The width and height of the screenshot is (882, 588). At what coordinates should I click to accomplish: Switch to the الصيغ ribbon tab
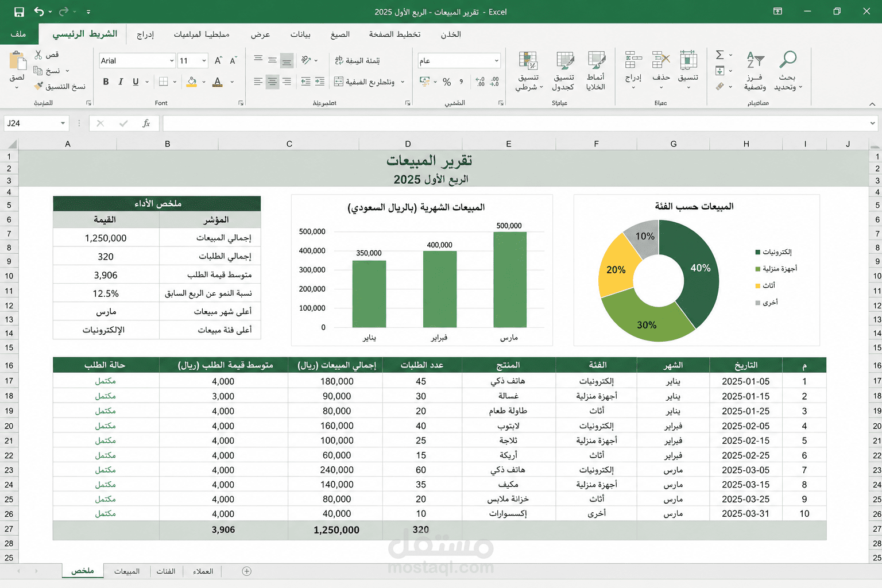pos(340,34)
